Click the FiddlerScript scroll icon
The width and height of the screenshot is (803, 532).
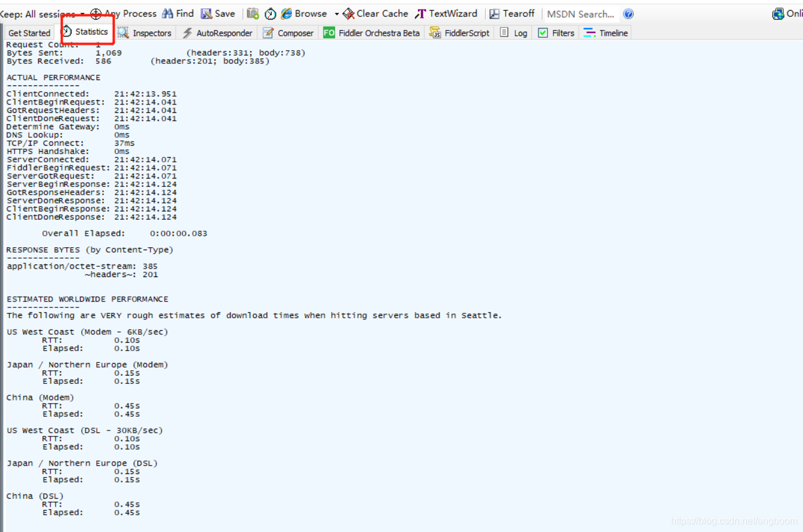tap(435, 33)
